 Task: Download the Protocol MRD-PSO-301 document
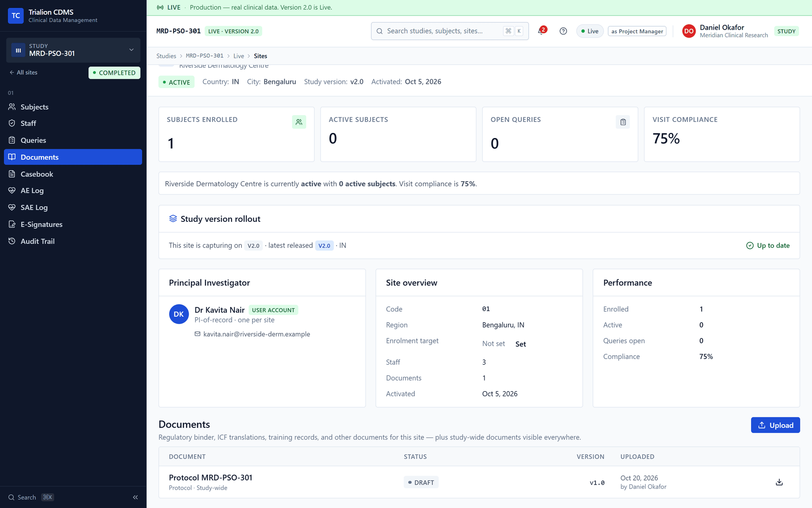point(779,482)
